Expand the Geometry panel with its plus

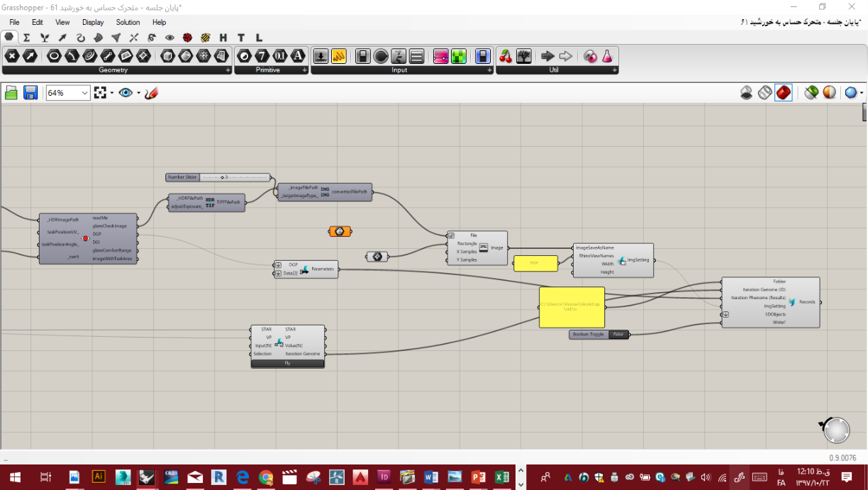[228, 70]
